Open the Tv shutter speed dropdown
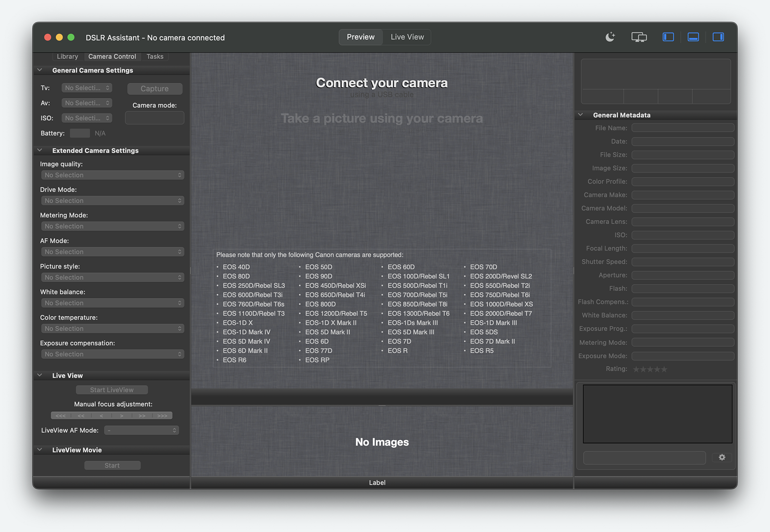Image resolution: width=770 pixels, height=532 pixels. click(x=87, y=88)
